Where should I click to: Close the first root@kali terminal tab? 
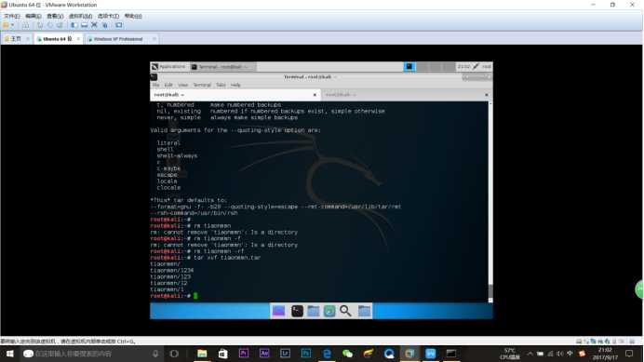coord(315,95)
